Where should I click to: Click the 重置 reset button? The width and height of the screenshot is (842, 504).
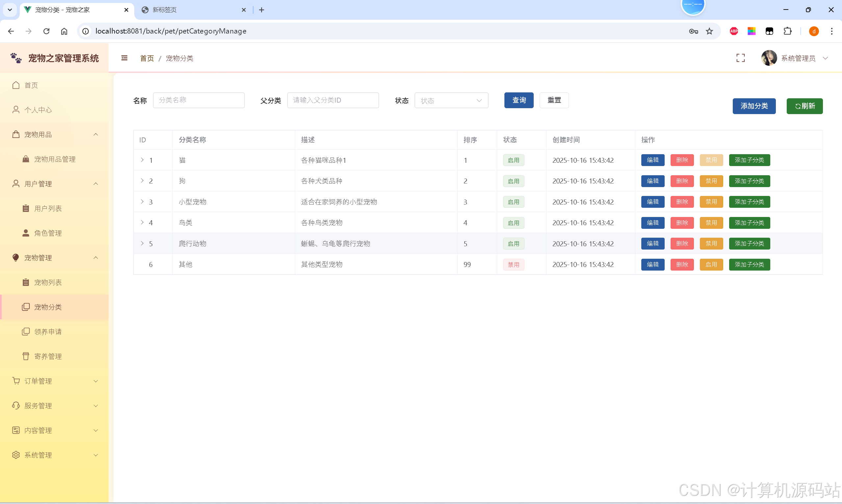pos(554,100)
